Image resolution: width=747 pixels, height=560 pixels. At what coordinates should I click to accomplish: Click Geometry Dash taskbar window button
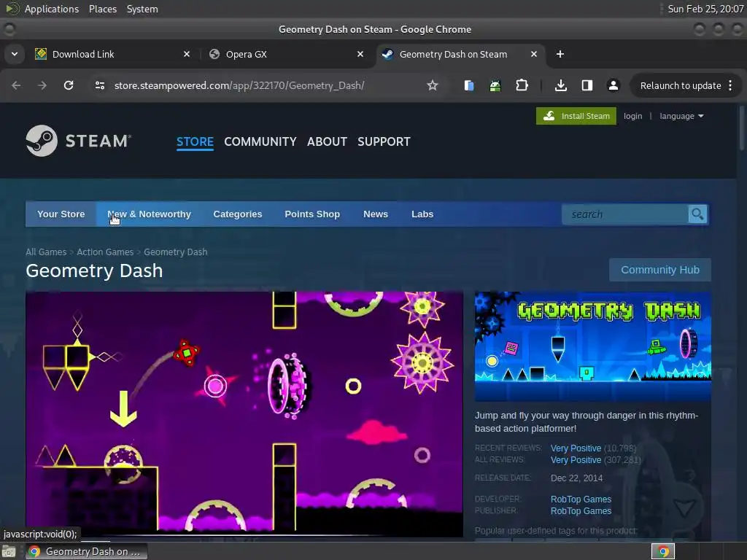86,551
